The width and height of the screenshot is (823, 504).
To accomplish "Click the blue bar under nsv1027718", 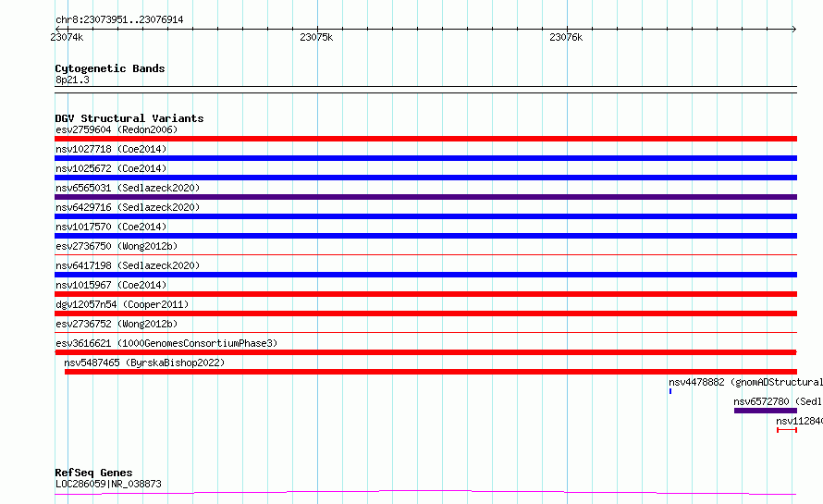I will click(x=425, y=158).
